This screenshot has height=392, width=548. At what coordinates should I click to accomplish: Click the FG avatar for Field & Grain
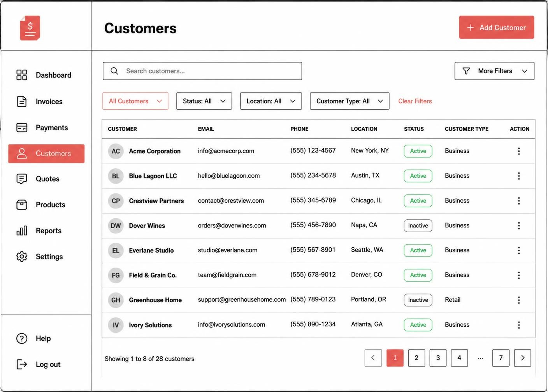[x=116, y=275]
